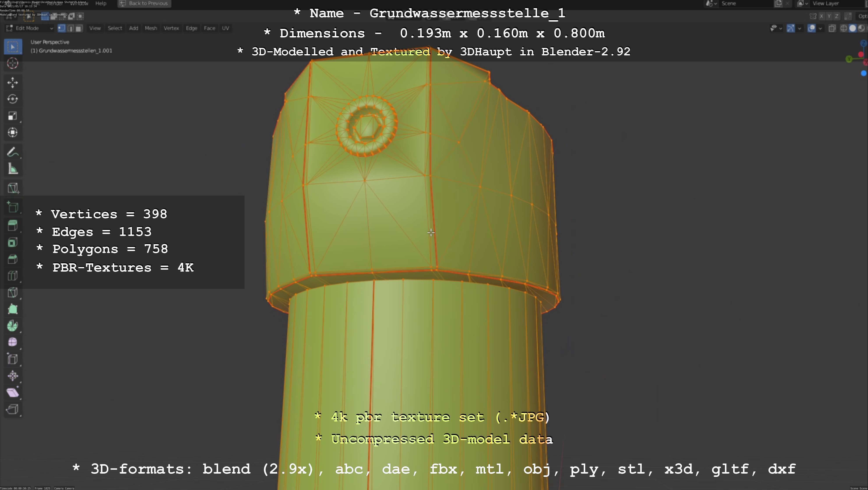Viewport: 868px width, 490px height.
Task: Toggle viewport gizmos visibility
Action: pos(791,28)
